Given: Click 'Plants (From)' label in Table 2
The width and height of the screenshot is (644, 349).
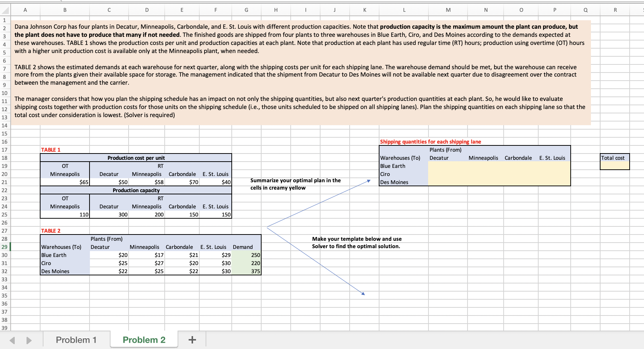Looking at the screenshot, I should 106,239.
